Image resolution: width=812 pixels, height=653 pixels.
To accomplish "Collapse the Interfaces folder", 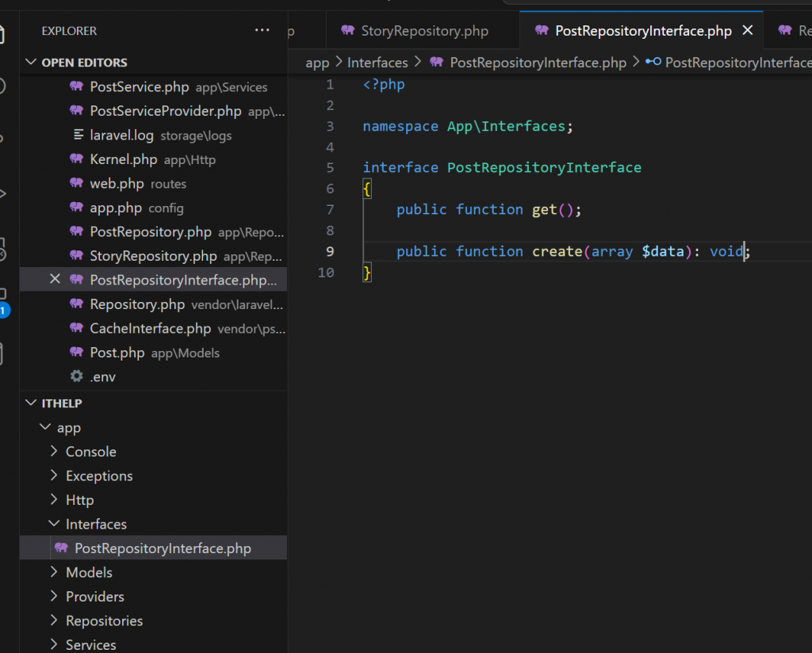I will [54, 524].
